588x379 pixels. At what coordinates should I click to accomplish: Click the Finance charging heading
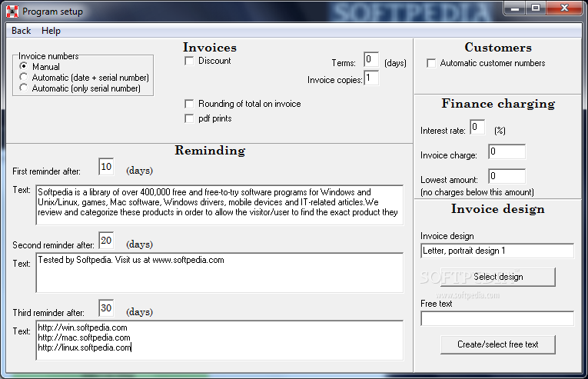[498, 104]
